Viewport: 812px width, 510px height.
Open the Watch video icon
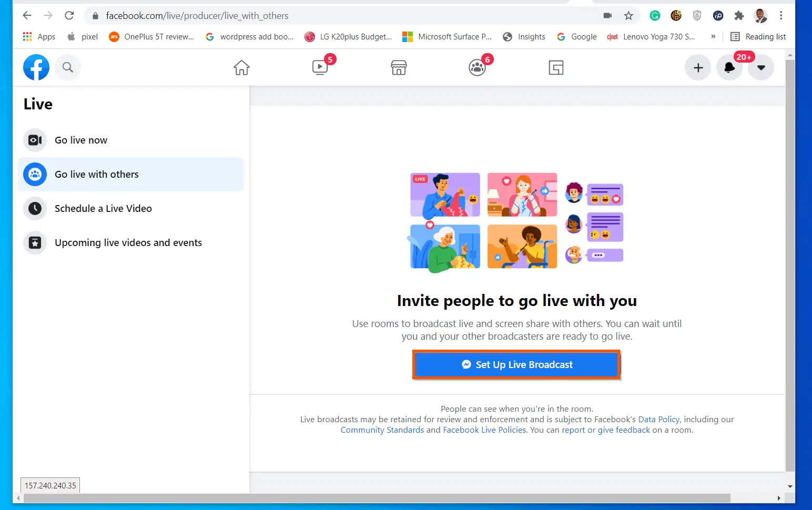click(320, 67)
